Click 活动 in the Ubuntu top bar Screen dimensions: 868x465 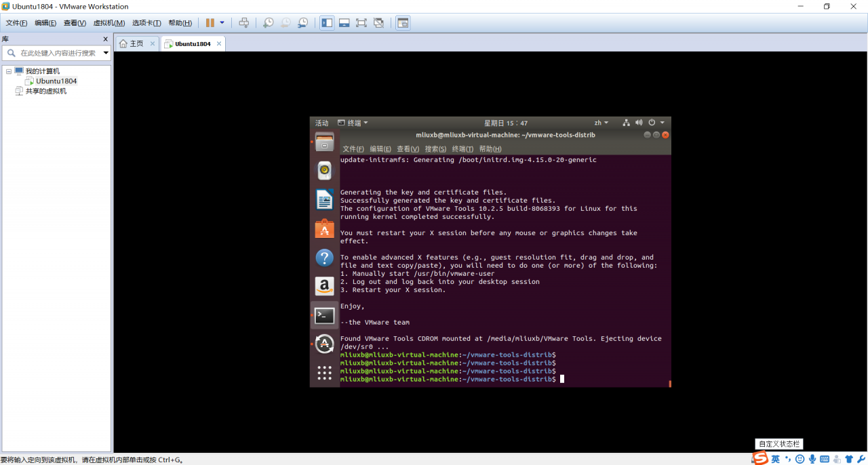point(321,123)
